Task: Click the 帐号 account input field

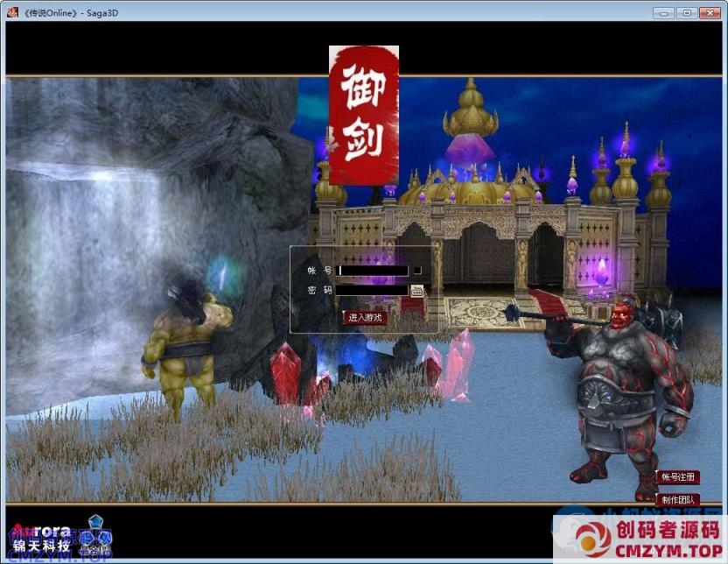Action: click(374, 271)
